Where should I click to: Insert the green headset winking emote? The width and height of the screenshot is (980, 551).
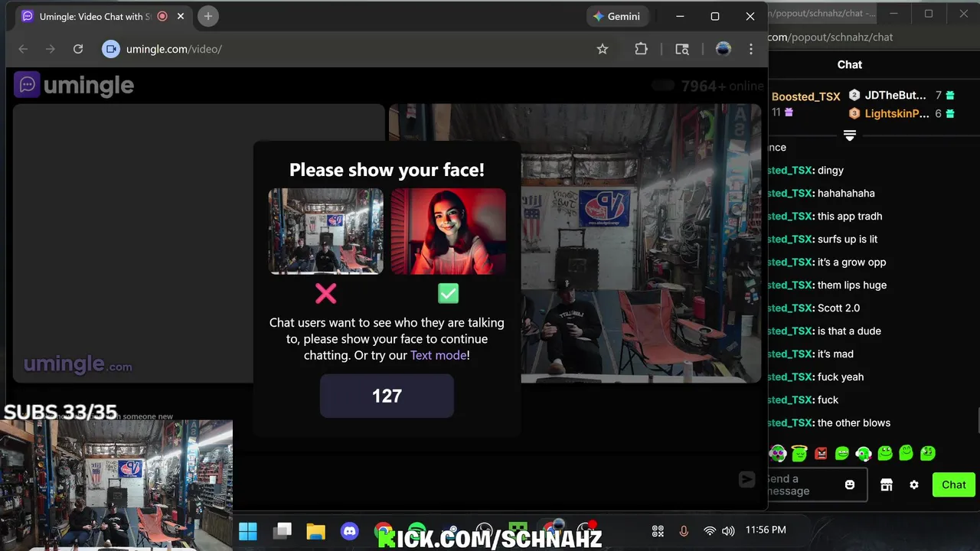coord(864,453)
